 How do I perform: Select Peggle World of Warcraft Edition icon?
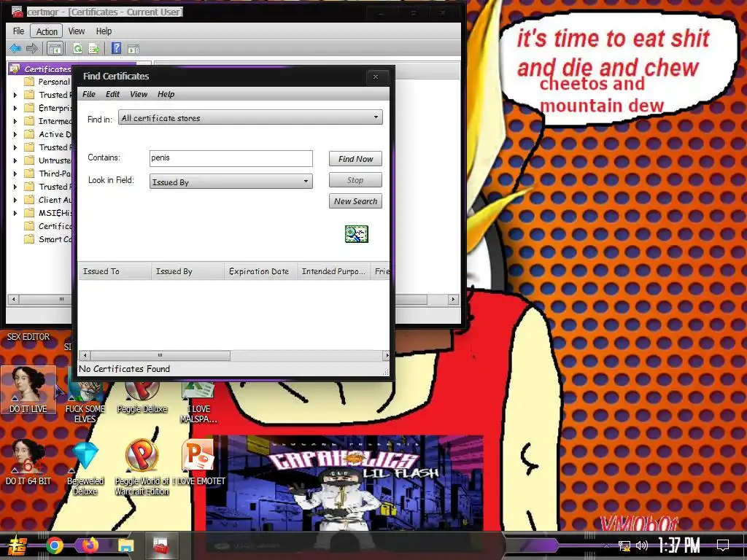point(142,467)
